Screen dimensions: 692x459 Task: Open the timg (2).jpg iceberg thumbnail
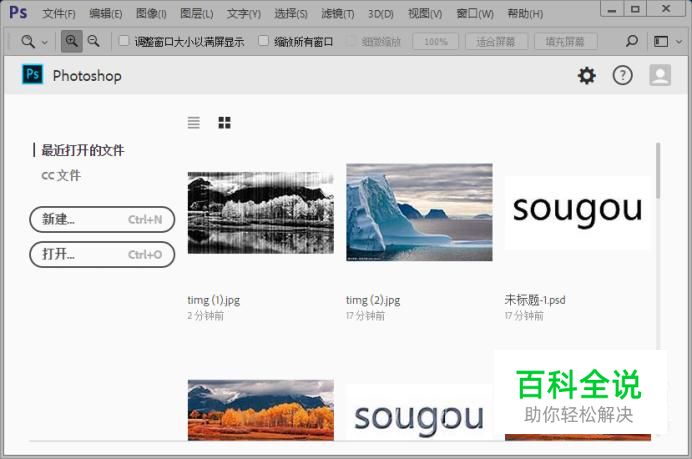click(x=419, y=212)
